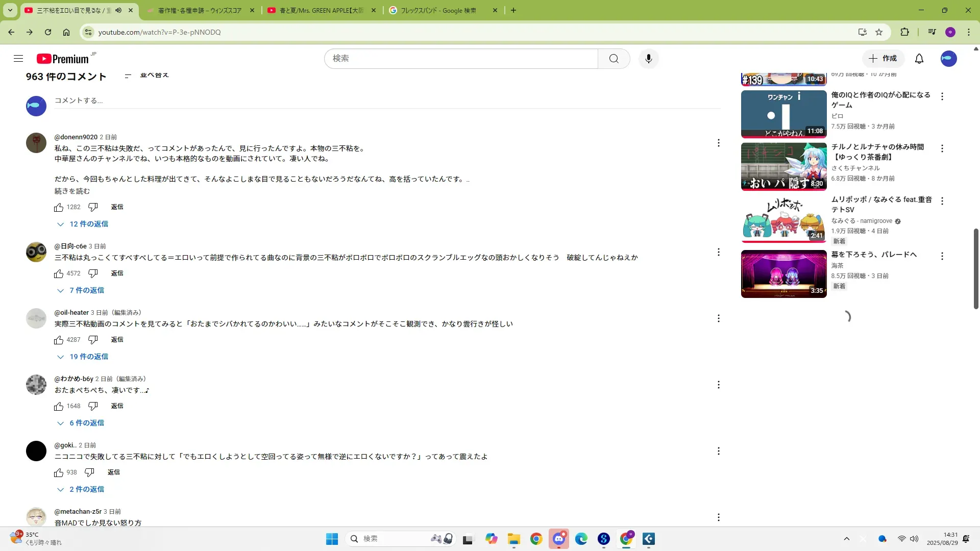Open three-dot menu for the ムリポッポ video
Image resolution: width=980 pixels, height=551 pixels.
click(942, 201)
